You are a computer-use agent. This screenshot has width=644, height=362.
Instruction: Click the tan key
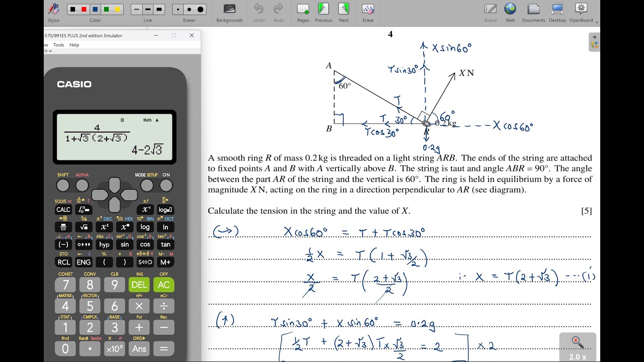[165, 244]
